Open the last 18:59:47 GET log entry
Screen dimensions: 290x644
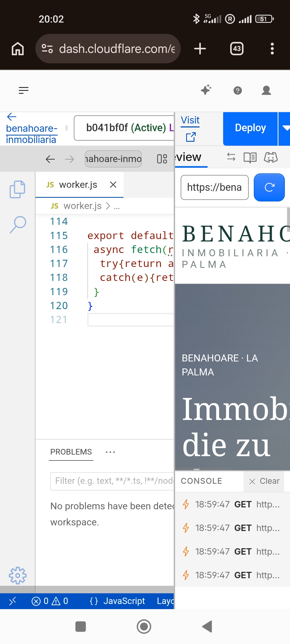(233, 575)
